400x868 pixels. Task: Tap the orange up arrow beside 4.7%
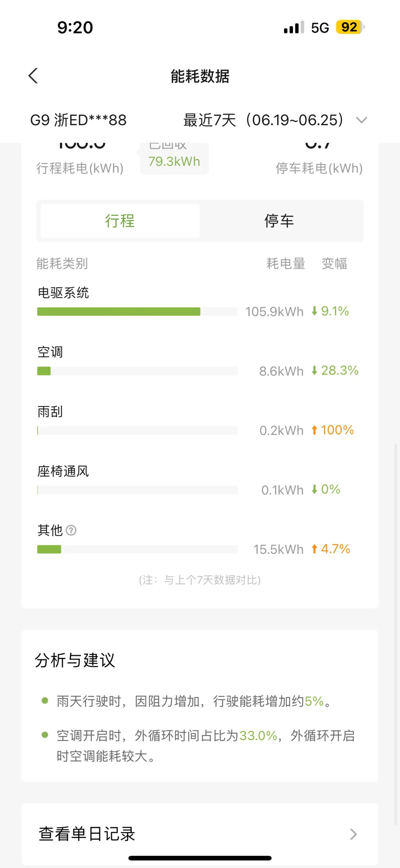[x=314, y=549]
